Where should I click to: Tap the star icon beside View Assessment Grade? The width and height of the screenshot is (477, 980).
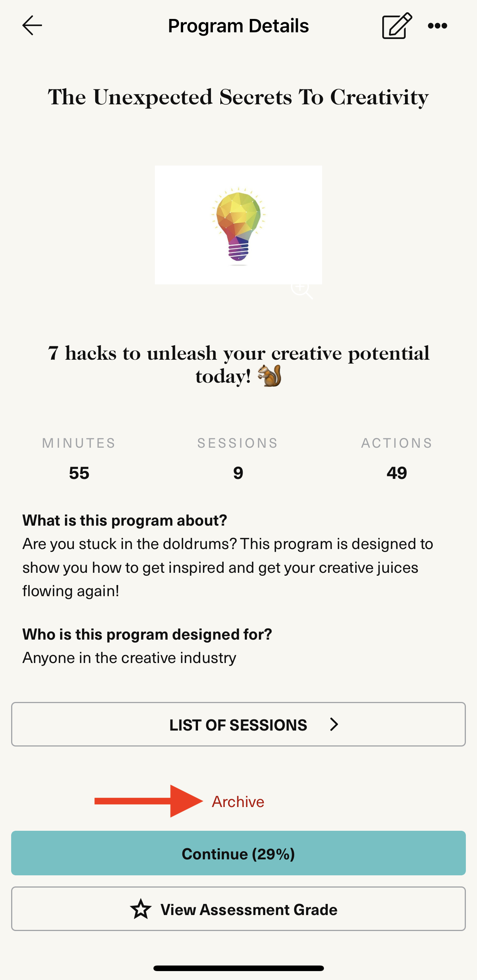pyautogui.click(x=141, y=909)
